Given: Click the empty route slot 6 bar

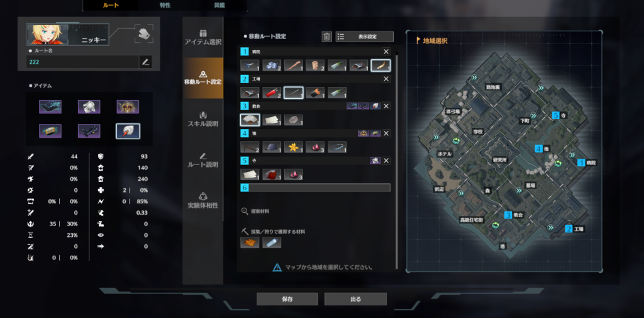Looking at the screenshot, I should click(316, 188).
